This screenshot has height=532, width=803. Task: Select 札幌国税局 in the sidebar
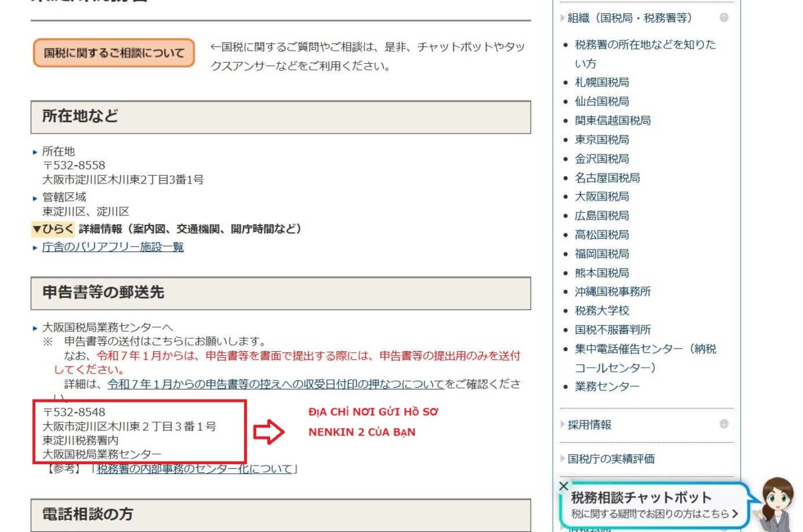[x=601, y=82]
